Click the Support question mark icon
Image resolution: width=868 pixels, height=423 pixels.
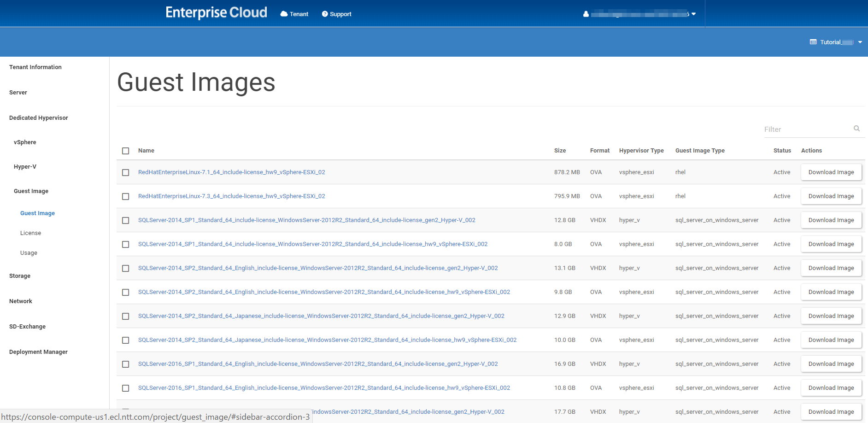pyautogui.click(x=325, y=14)
